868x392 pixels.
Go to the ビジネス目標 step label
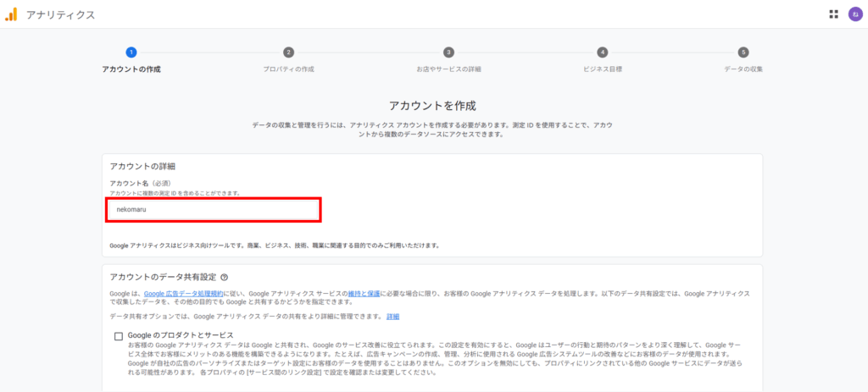[603, 69]
